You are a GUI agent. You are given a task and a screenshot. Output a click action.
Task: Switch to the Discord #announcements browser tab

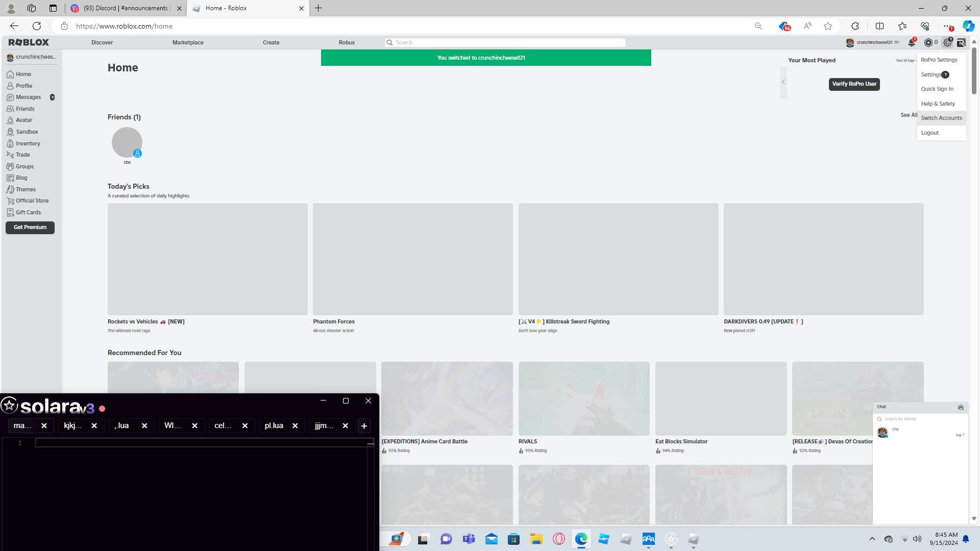point(126,8)
